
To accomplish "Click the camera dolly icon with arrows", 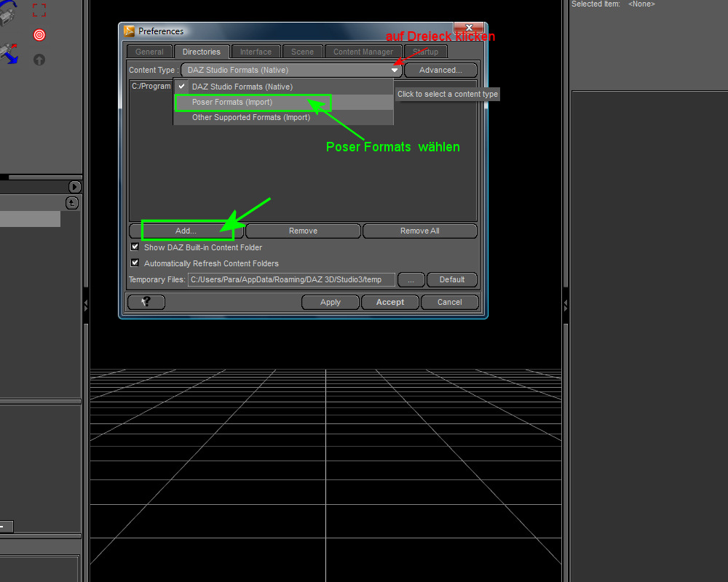I will [9, 53].
